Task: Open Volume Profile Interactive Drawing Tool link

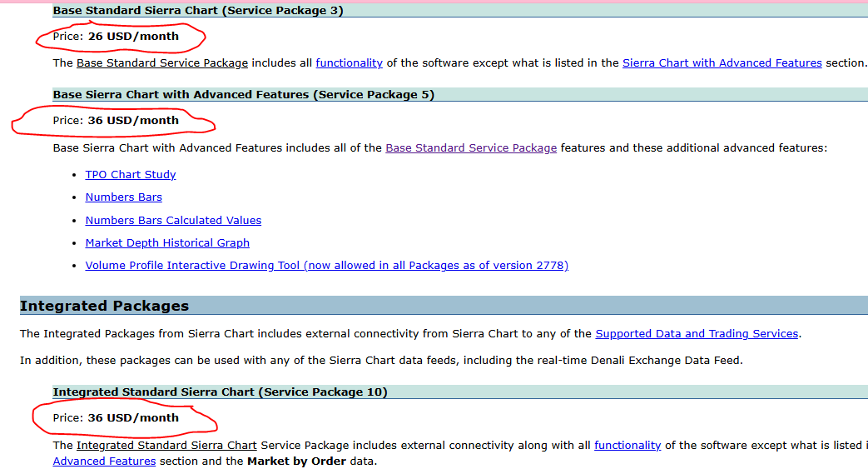Action: pos(326,266)
